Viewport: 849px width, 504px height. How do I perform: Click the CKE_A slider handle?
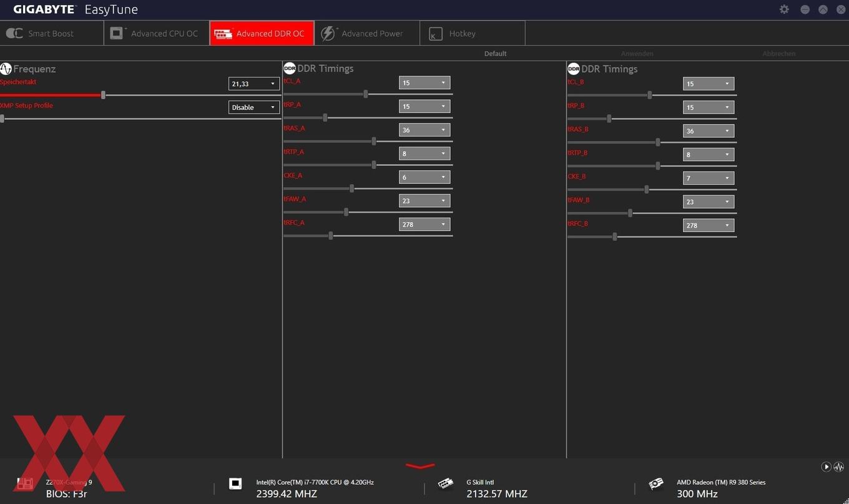[352, 188]
